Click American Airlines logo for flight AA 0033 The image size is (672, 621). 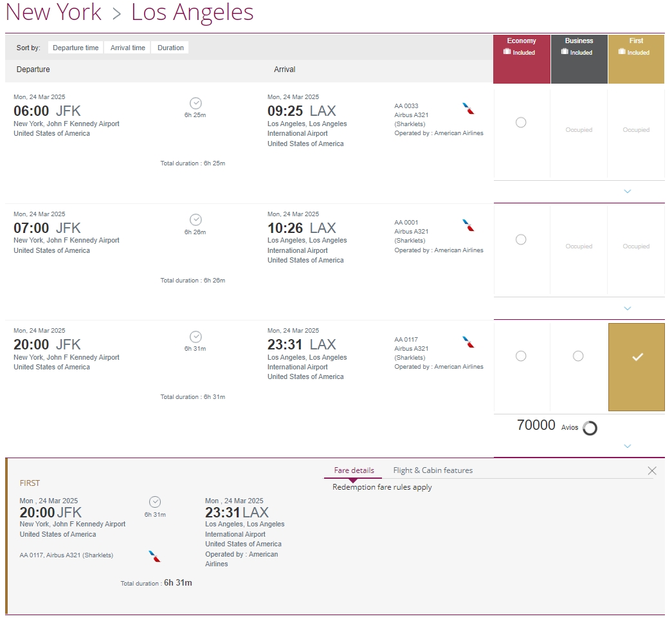pos(468,108)
